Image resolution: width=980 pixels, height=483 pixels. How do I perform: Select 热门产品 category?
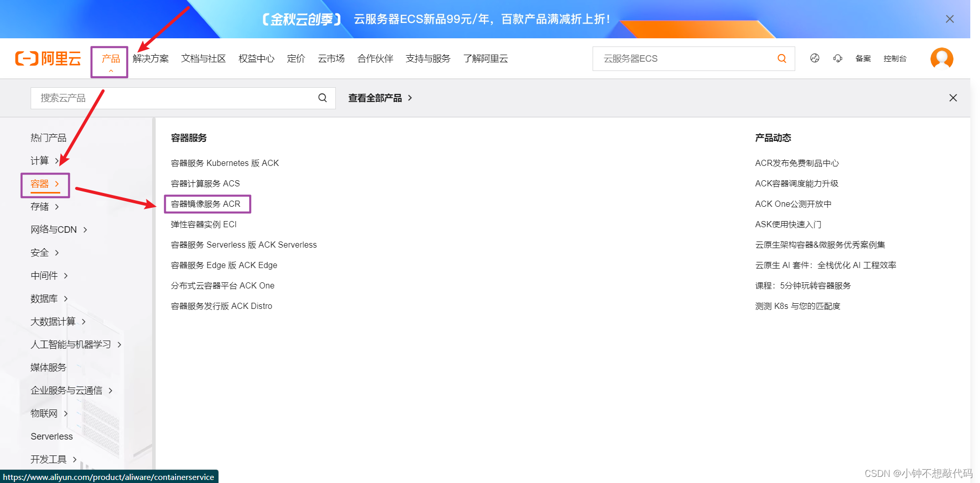pyautogui.click(x=48, y=138)
